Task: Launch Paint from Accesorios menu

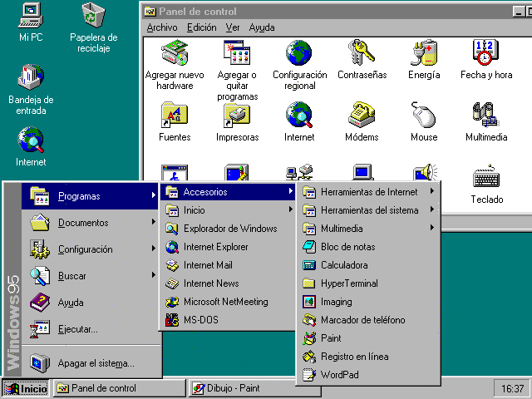Action: pos(368,338)
